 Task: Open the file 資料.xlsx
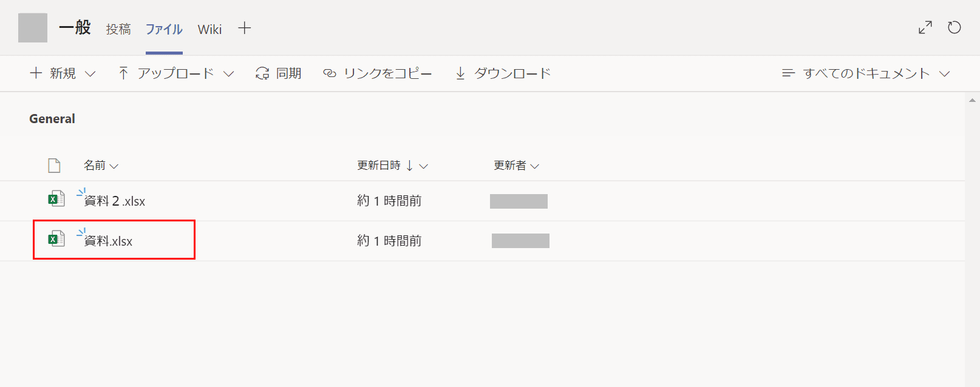pos(108,241)
